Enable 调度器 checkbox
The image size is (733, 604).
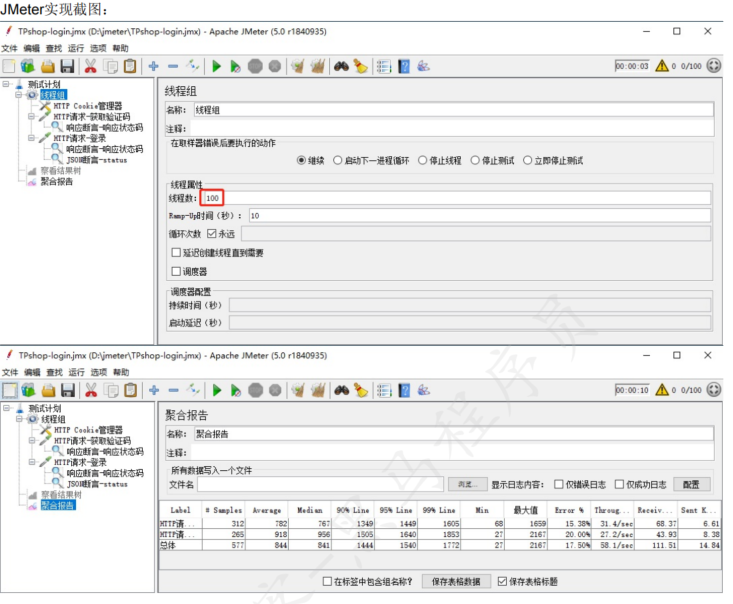pos(176,271)
